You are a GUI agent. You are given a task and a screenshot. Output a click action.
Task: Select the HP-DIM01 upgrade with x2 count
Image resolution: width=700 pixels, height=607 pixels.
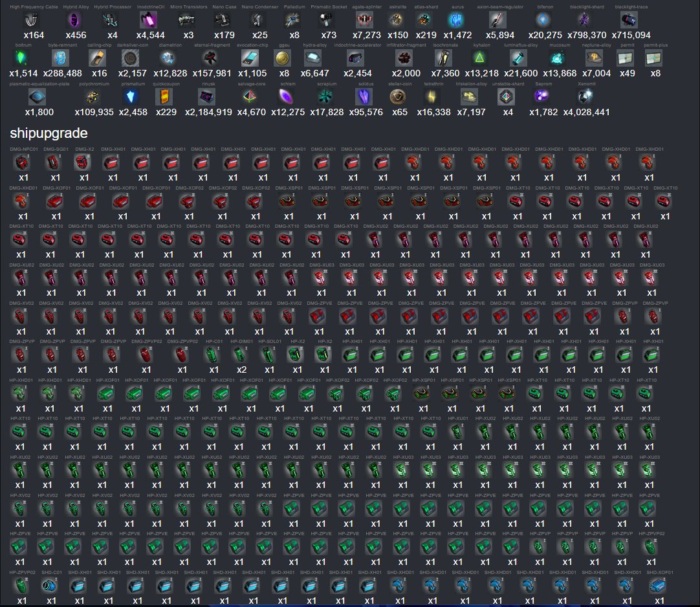pyautogui.click(x=241, y=355)
